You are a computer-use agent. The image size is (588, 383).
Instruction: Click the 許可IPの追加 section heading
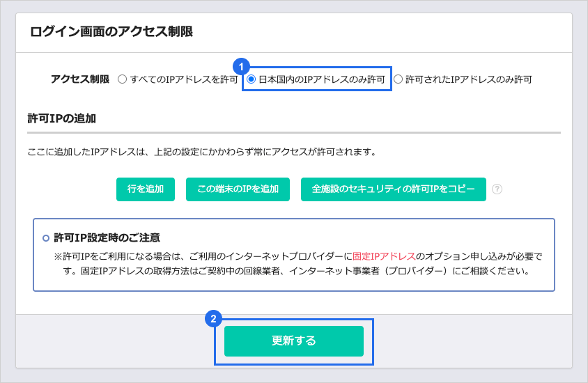(61, 118)
